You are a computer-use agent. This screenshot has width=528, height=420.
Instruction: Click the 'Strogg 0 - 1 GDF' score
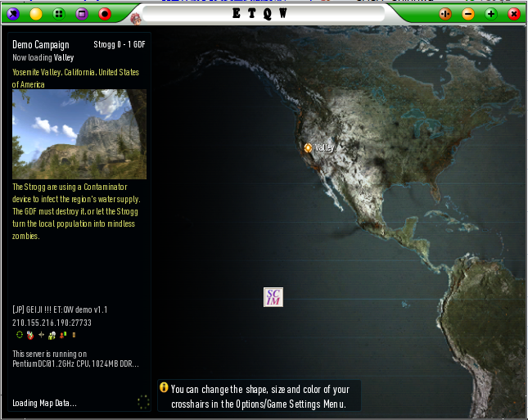click(120, 44)
